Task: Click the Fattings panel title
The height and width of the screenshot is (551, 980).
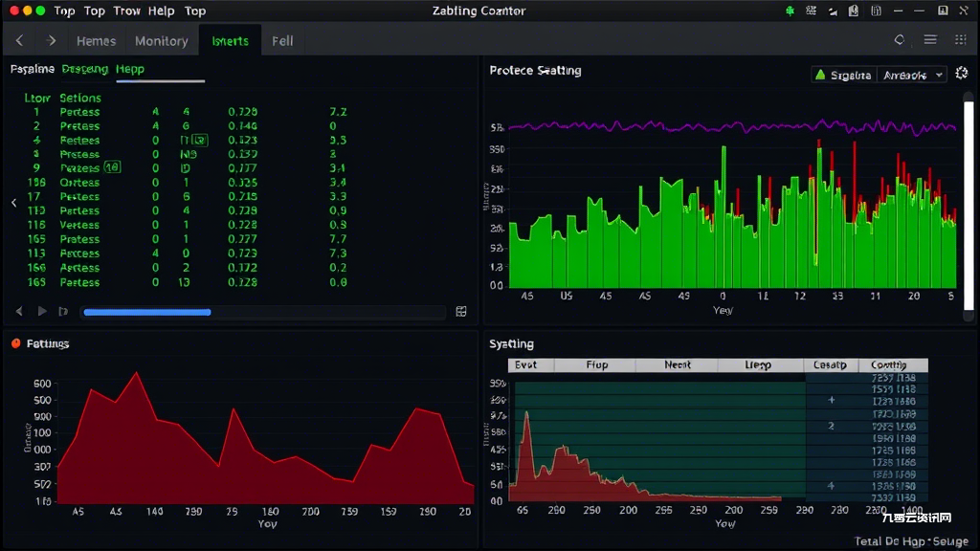Action: coord(48,343)
